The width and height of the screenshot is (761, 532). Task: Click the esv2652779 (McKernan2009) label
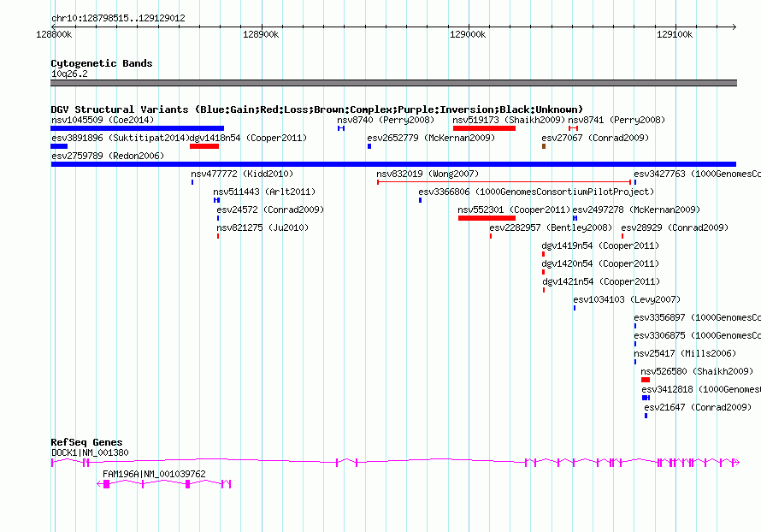pyautogui.click(x=431, y=138)
